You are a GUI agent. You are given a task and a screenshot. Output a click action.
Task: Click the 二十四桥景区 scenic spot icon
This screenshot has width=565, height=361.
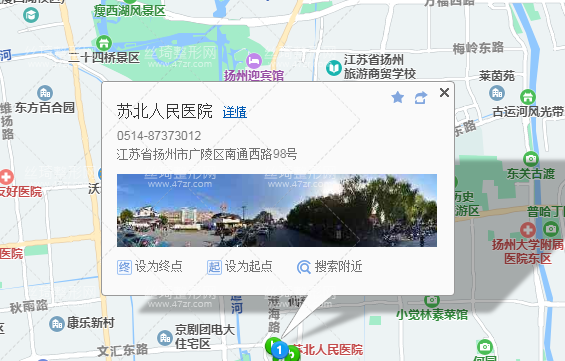point(104,43)
